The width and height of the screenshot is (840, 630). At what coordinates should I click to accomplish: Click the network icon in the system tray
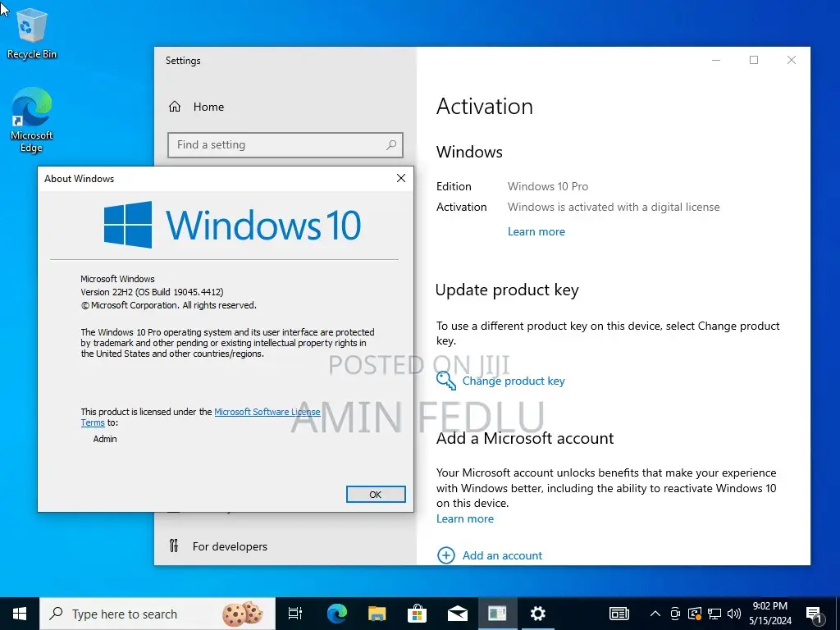(714, 614)
